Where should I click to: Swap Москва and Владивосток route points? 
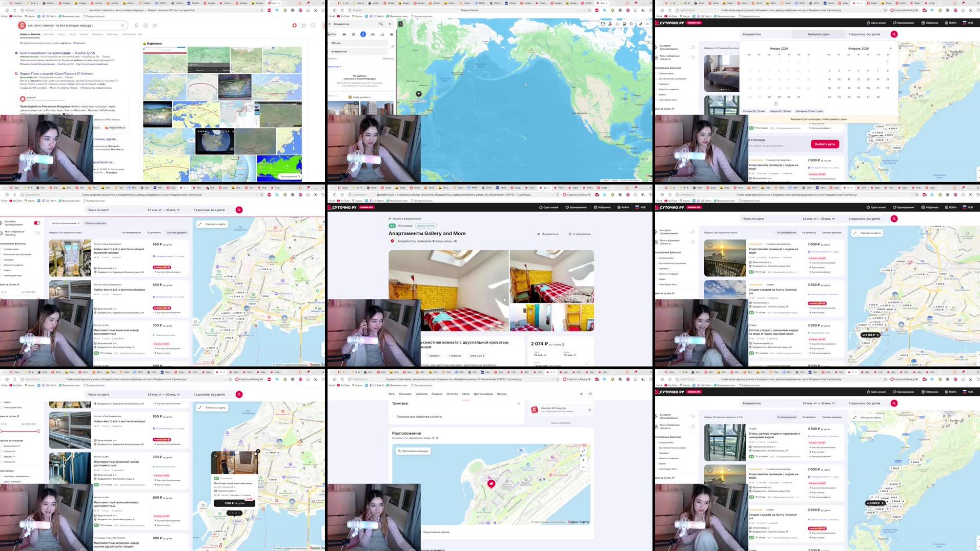coord(393,47)
